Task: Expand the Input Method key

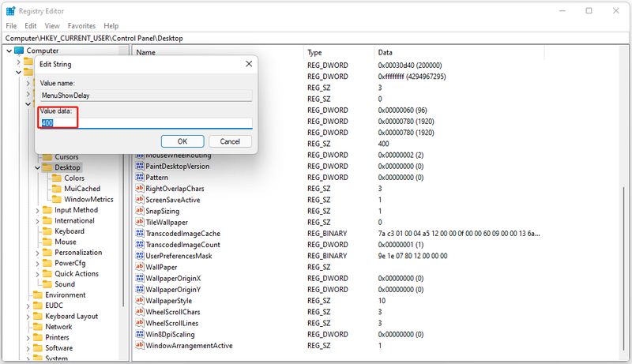Action: point(37,210)
